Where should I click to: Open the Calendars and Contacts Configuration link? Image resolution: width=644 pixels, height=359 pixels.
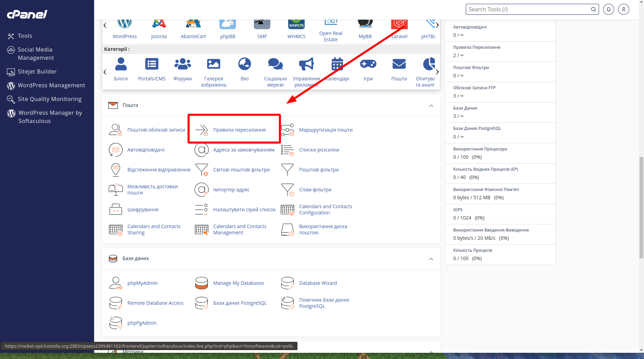pos(326,210)
